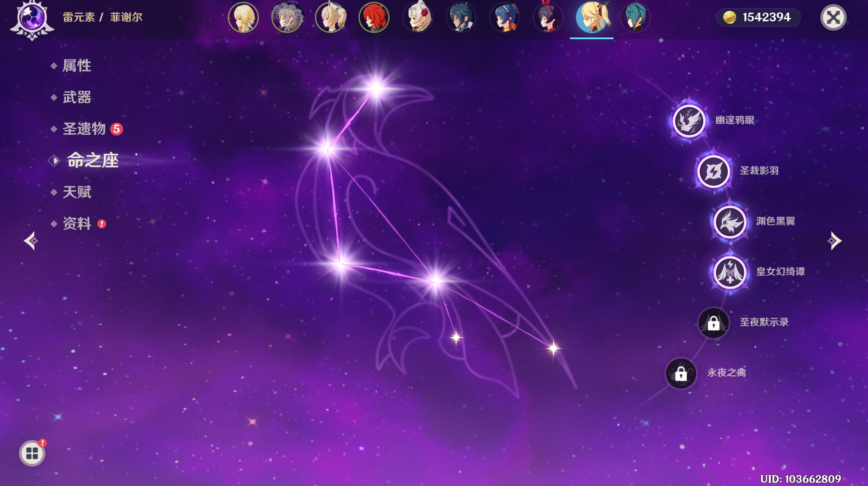Click the small bottom-right constellation star
Viewport: 868px width, 486px height.
(x=553, y=348)
